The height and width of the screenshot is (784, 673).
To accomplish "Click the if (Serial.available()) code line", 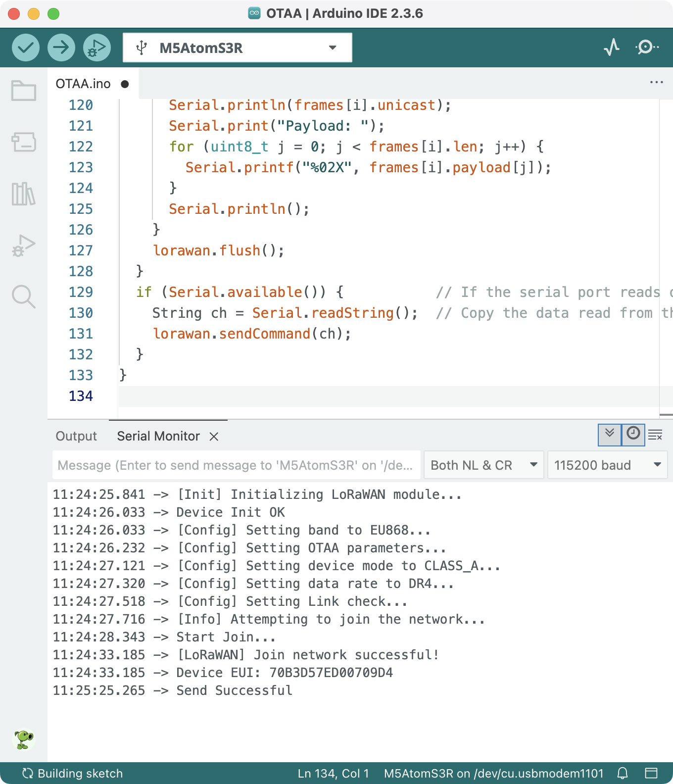I will click(240, 292).
